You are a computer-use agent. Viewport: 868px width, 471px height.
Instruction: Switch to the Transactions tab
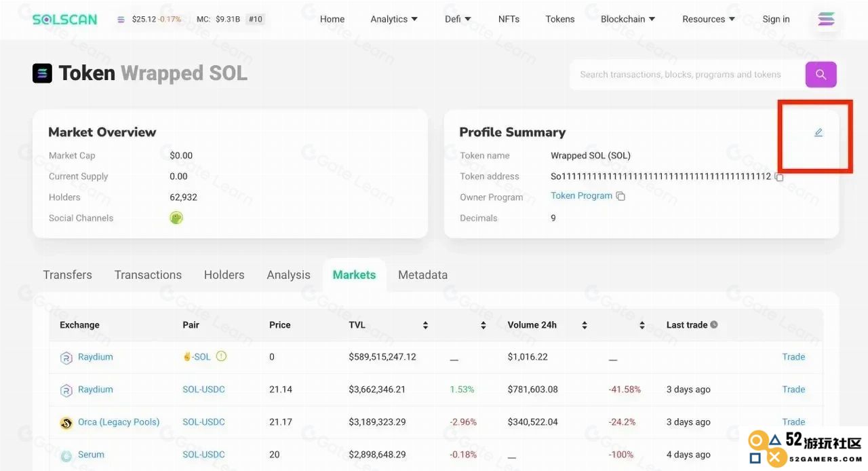click(x=148, y=275)
